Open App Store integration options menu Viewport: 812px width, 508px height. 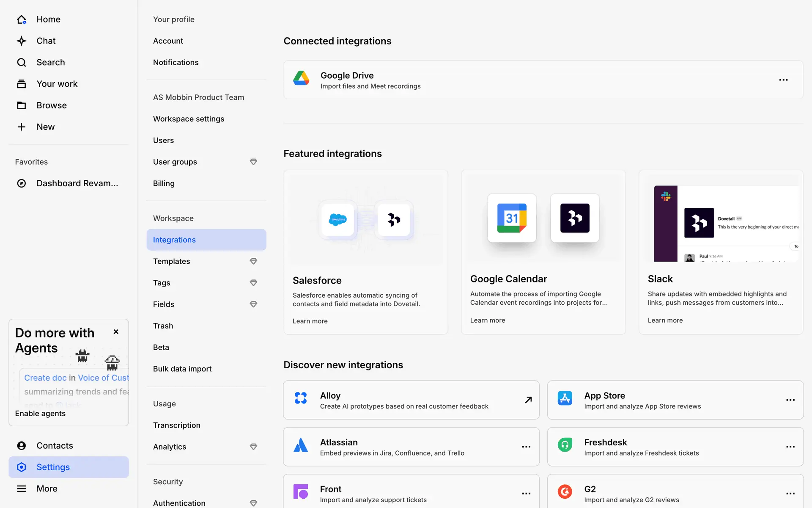pyautogui.click(x=790, y=400)
